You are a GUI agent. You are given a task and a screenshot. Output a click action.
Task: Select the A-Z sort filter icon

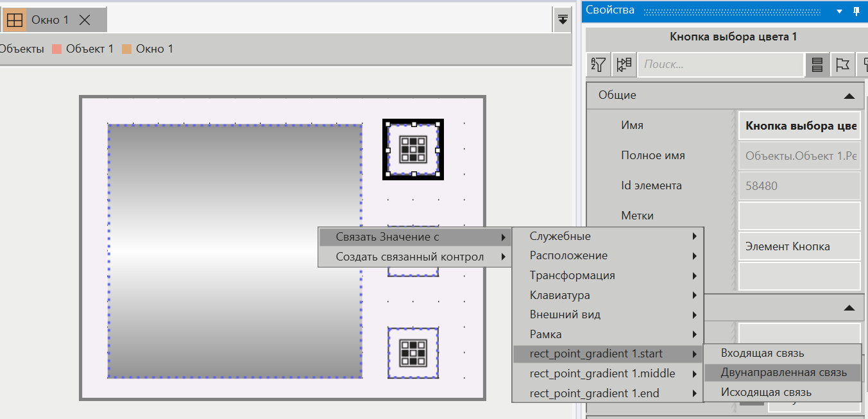coord(597,64)
